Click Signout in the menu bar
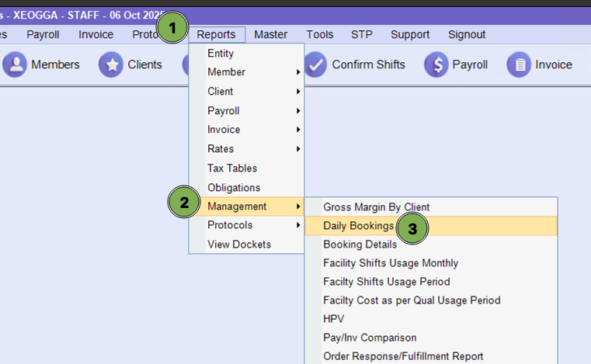 467,35
